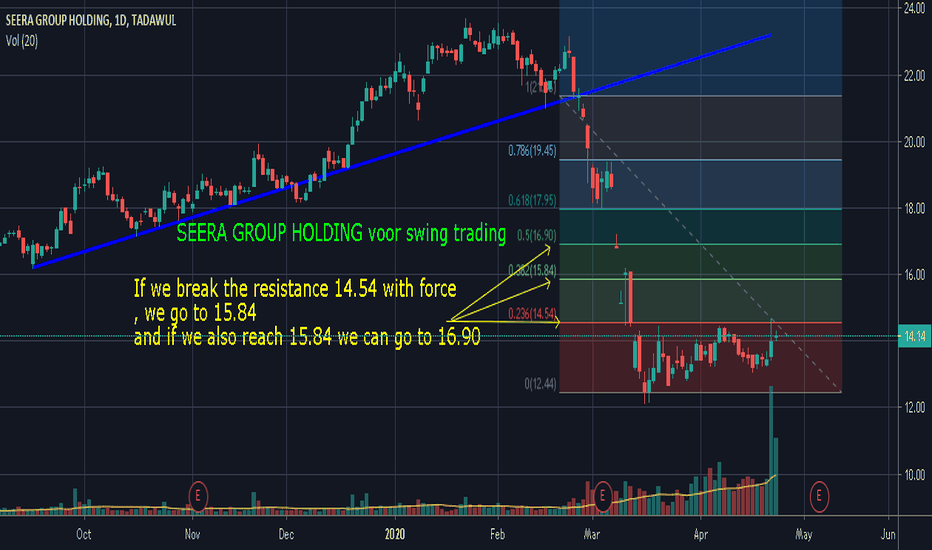Click the 0.786(19.45) Fibonacci level label
The height and width of the screenshot is (550, 932).
[532, 151]
